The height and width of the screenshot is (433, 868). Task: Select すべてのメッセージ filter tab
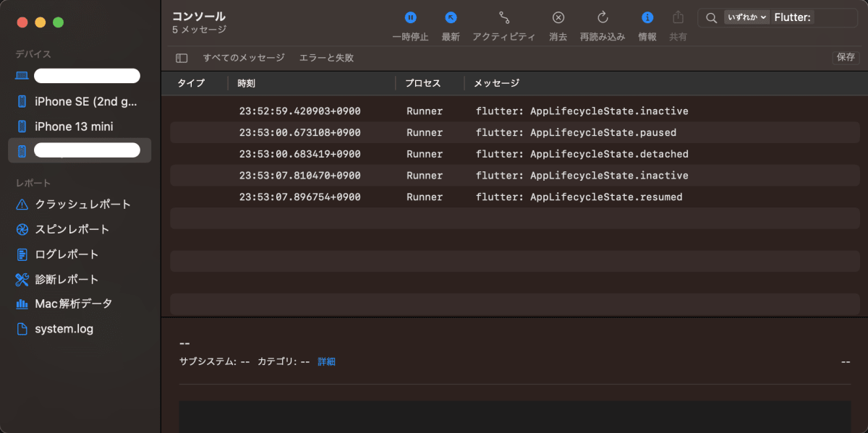tap(244, 58)
